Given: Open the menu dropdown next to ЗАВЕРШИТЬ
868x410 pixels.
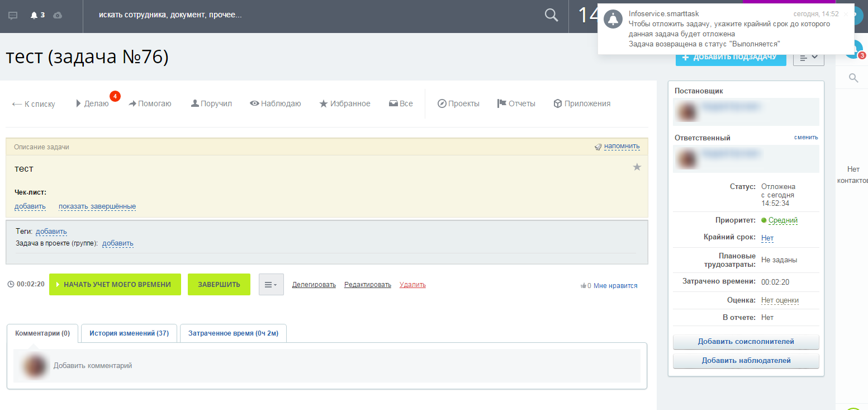Looking at the screenshot, I should click(271, 284).
